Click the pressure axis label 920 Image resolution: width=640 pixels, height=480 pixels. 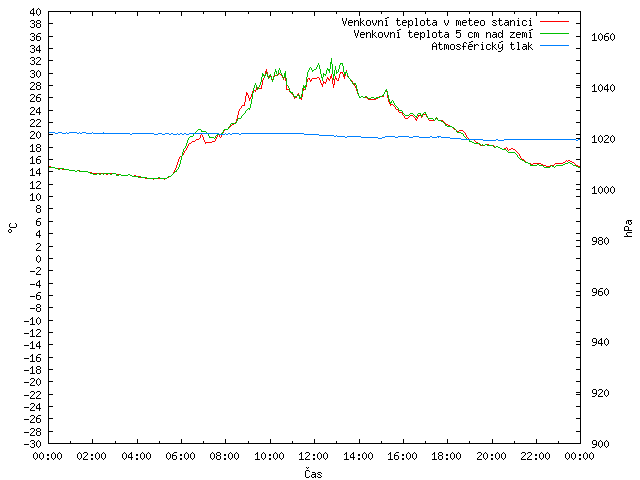[600, 393]
